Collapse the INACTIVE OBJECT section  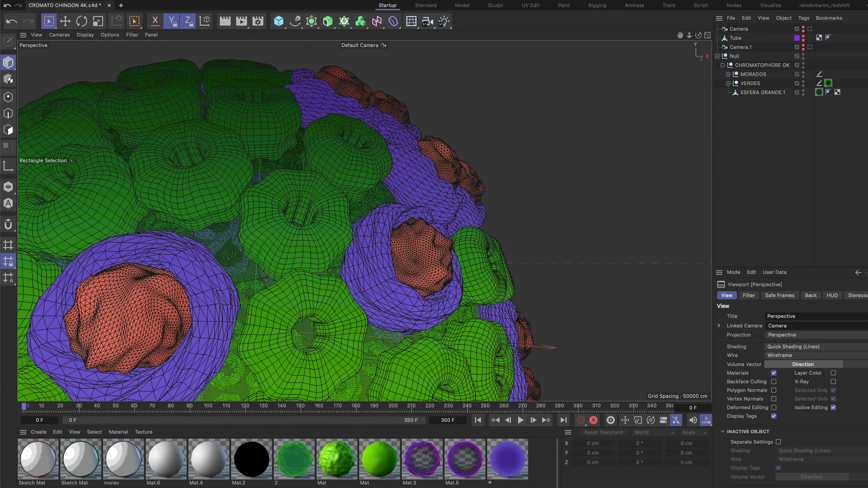point(722,432)
